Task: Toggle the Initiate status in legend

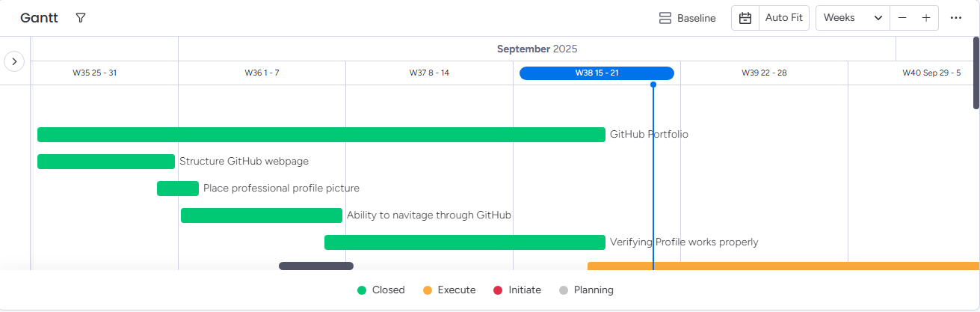Action: point(517,290)
